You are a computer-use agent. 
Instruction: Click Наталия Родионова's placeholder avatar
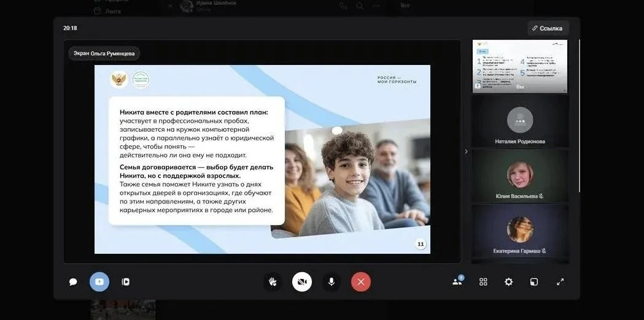(x=520, y=120)
